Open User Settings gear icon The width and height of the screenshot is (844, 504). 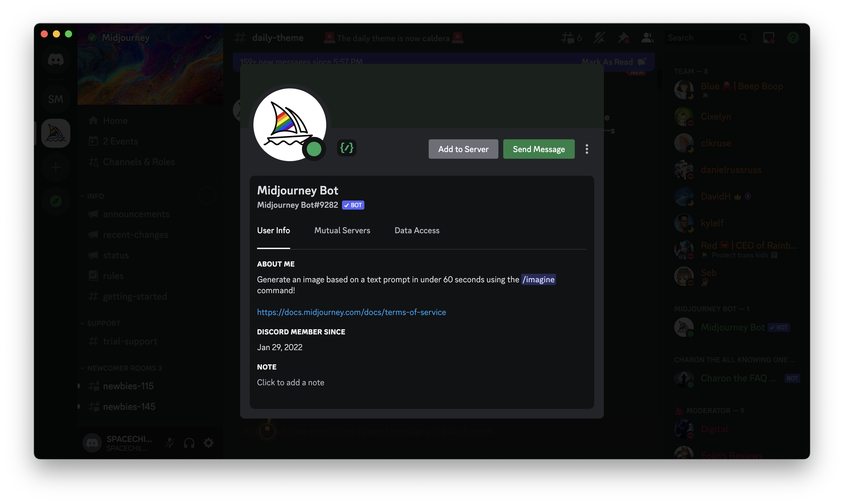(208, 443)
